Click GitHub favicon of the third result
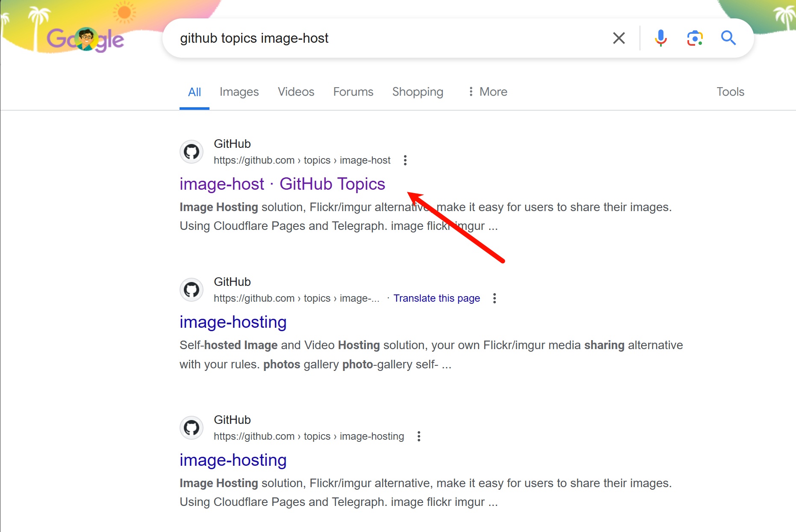Screen dimensions: 796x532 click(192, 428)
